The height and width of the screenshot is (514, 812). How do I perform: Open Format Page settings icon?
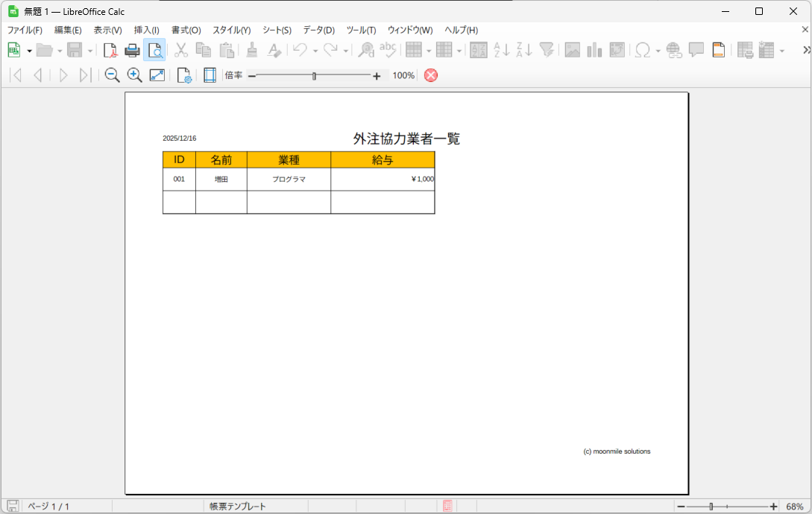pyautogui.click(x=183, y=75)
